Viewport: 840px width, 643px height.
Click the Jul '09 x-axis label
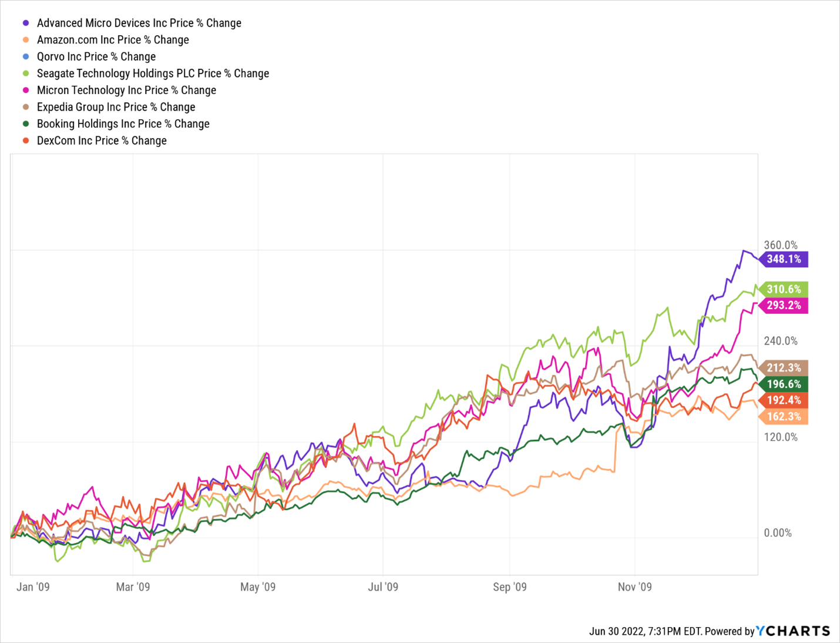[x=383, y=587]
